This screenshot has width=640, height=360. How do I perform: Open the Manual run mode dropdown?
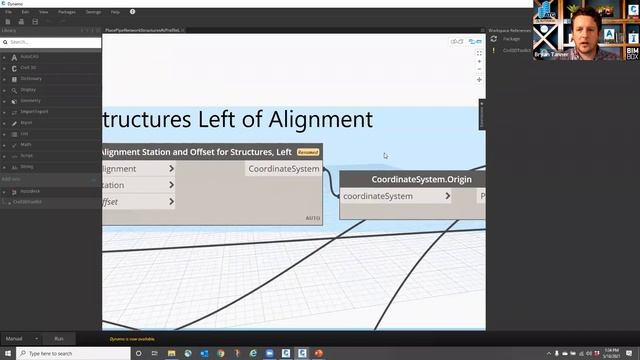coord(21,339)
